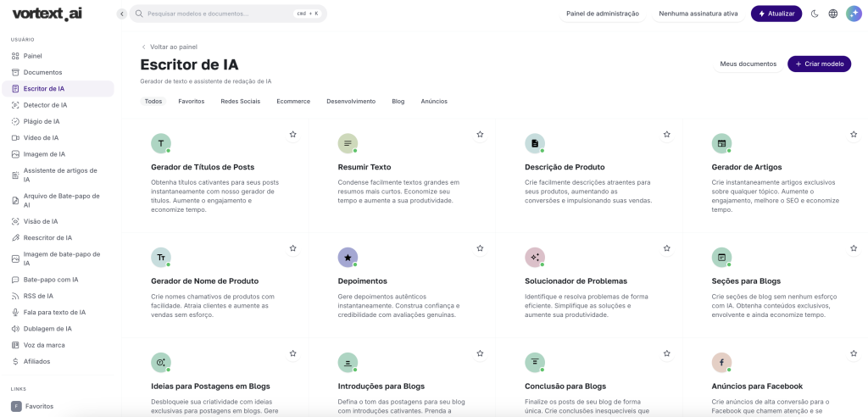Switch to Ecommerce tab
The height and width of the screenshot is (417, 868).
[293, 102]
